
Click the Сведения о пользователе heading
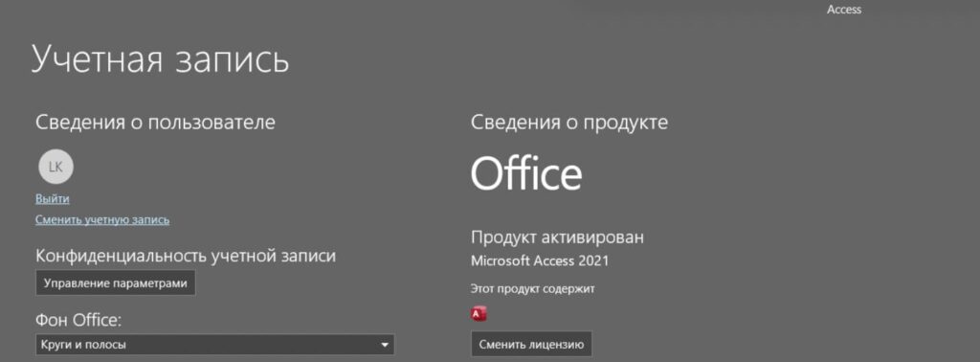155,122
